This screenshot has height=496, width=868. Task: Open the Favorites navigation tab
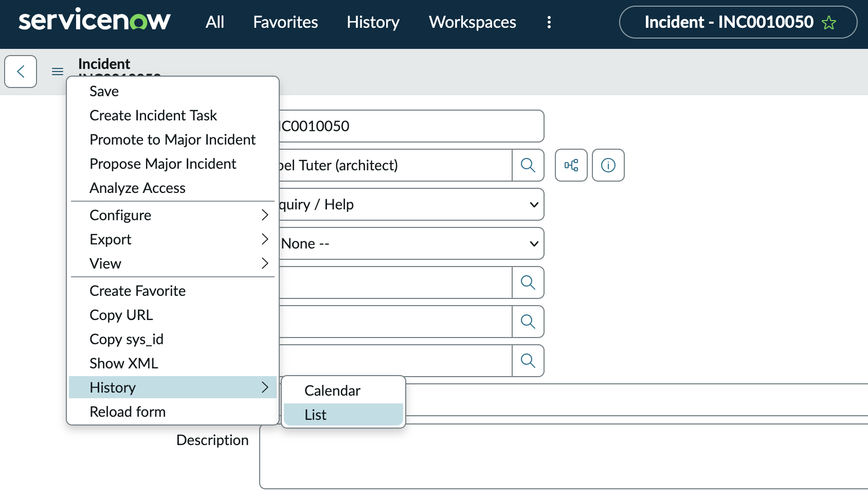pos(285,22)
